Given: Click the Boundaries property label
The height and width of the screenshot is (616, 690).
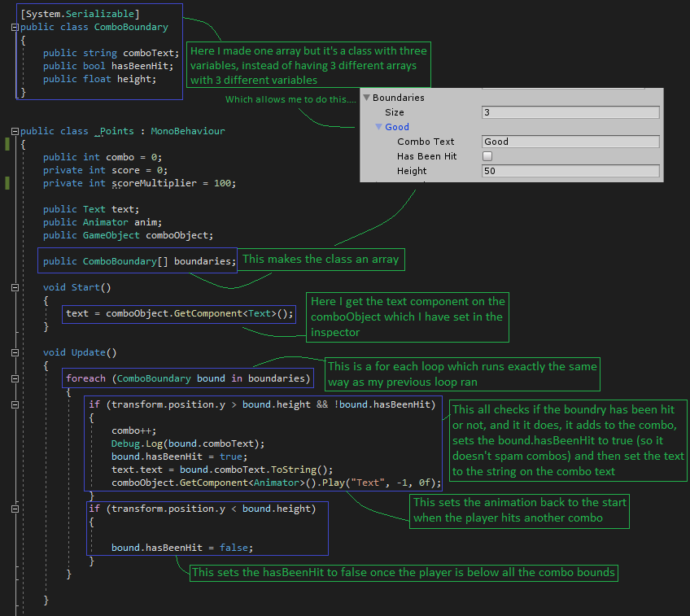Looking at the screenshot, I should tap(398, 98).
